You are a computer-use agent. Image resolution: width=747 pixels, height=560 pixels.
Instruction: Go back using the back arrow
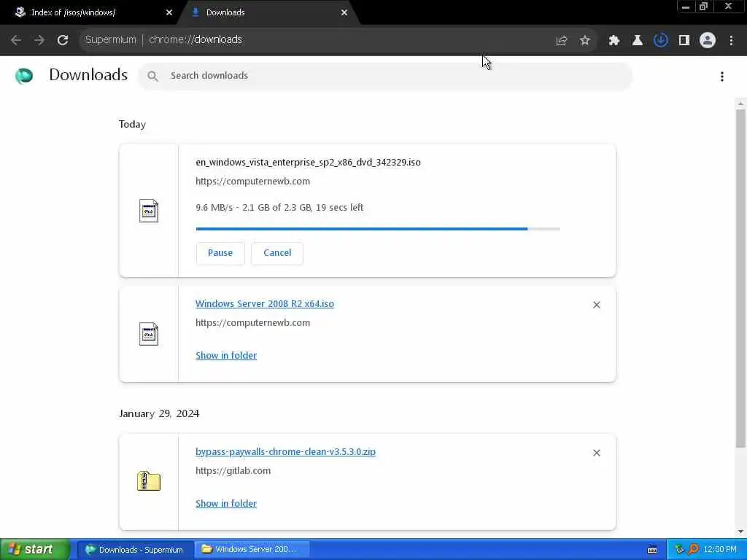(16, 40)
